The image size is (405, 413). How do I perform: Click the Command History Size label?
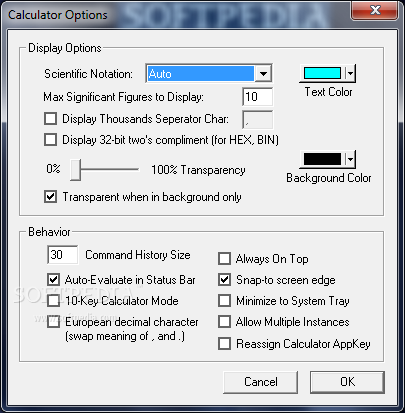(x=138, y=255)
